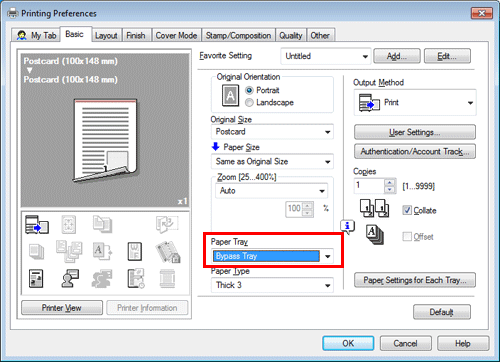Click the portrait orientation page icon
Image resolution: width=500 pixels, height=362 pixels.
click(230, 96)
